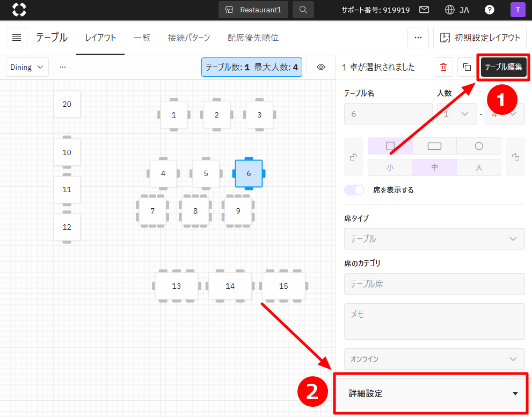532x417 pixels.
Task: Switch to the 配席優先順位 tab
Action: tap(253, 38)
